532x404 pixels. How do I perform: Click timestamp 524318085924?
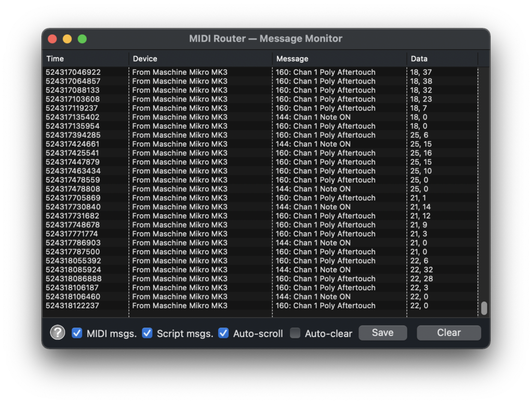pyautogui.click(x=73, y=270)
